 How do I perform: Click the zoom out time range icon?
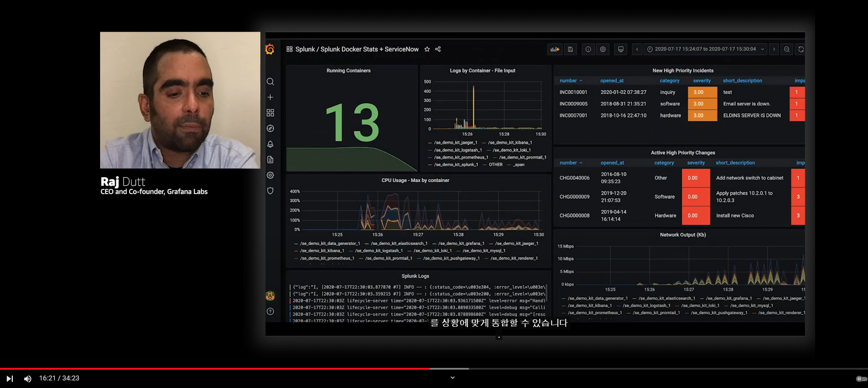point(787,49)
